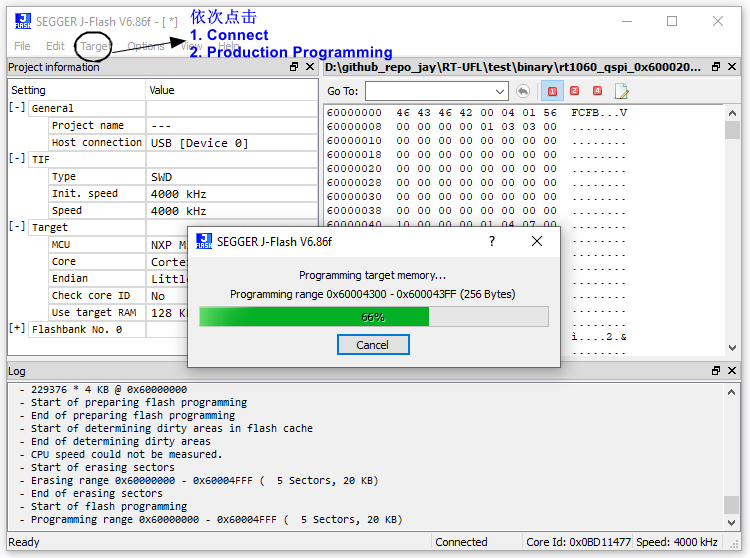Float the data file hex panel
750x558 pixels.
(x=716, y=67)
